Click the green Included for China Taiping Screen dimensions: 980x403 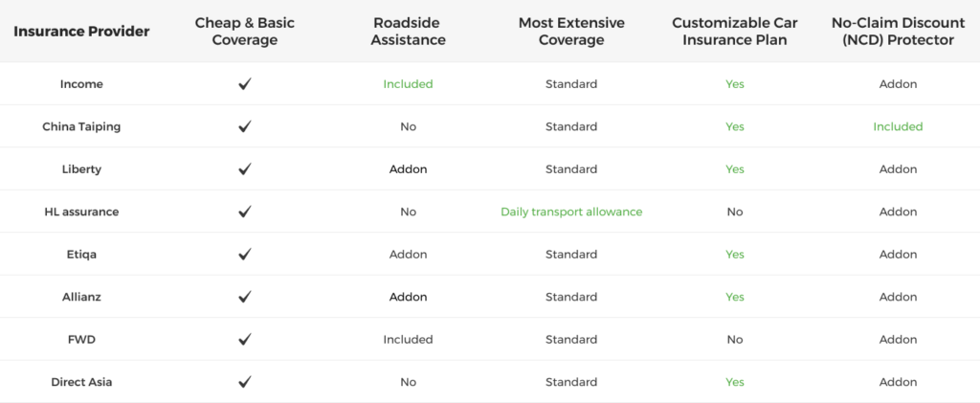[898, 126]
